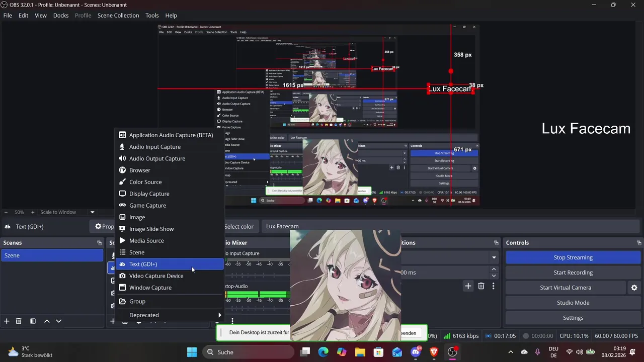Open the Tools menu
This screenshot has width=644, height=362.
click(x=152, y=15)
